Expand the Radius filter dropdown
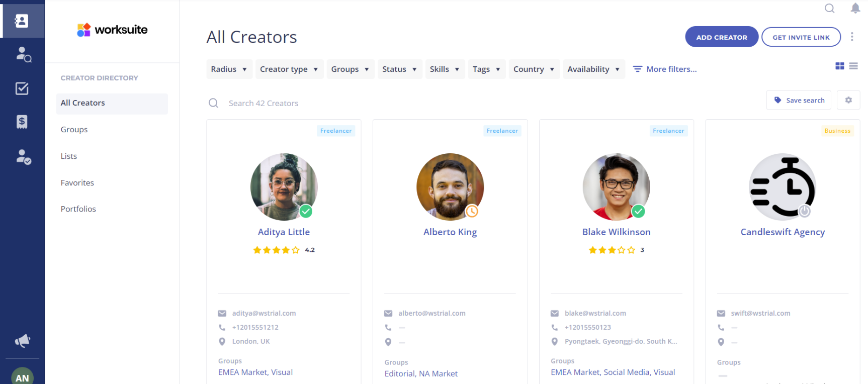Screen dimensions: 868x384 coord(229,69)
